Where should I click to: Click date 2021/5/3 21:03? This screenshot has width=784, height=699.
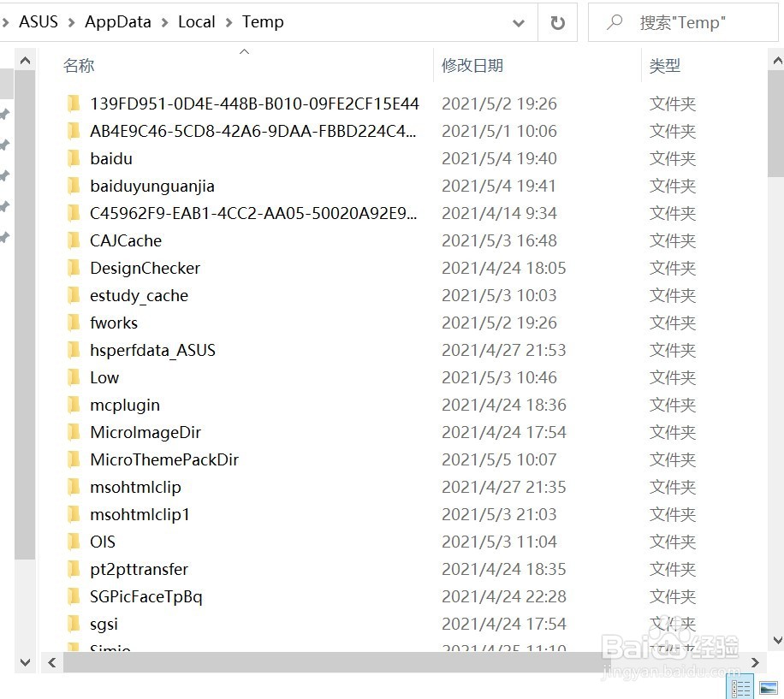(499, 514)
